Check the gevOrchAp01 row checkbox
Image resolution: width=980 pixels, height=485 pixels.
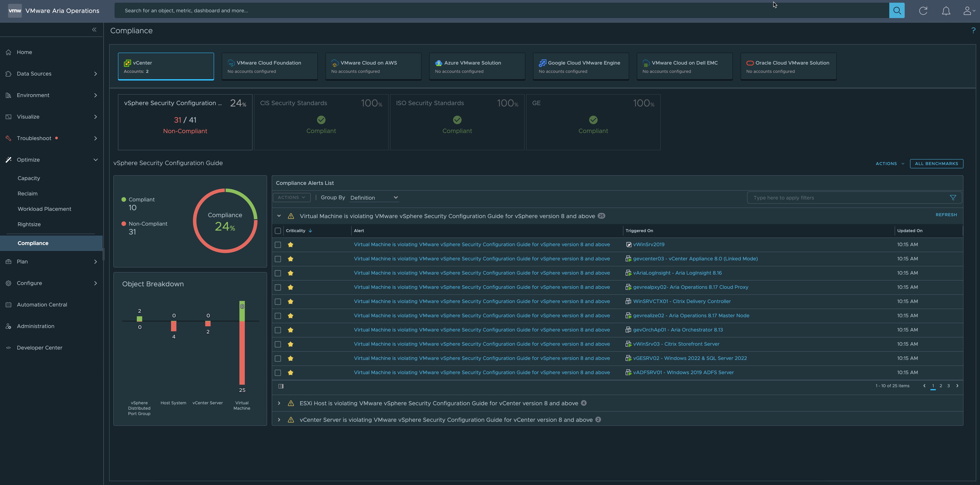(x=278, y=330)
